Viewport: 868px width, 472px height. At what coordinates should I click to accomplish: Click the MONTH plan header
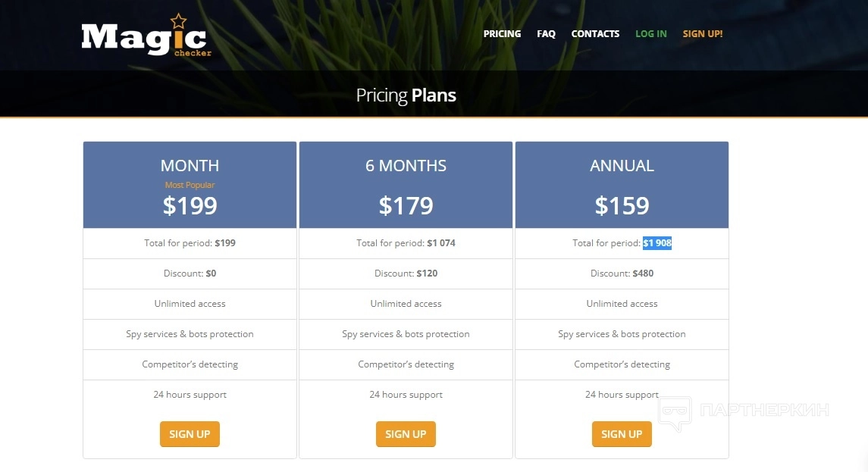click(x=190, y=165)
